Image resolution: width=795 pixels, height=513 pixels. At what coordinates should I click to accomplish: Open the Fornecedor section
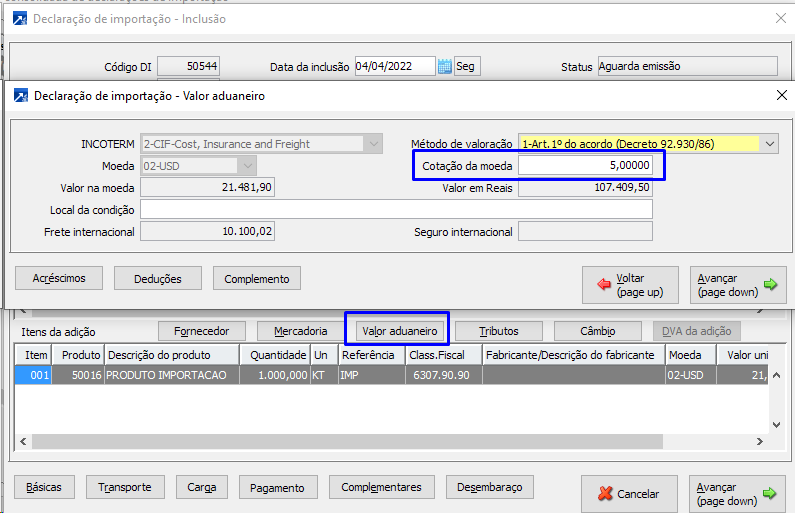(202, 331)
